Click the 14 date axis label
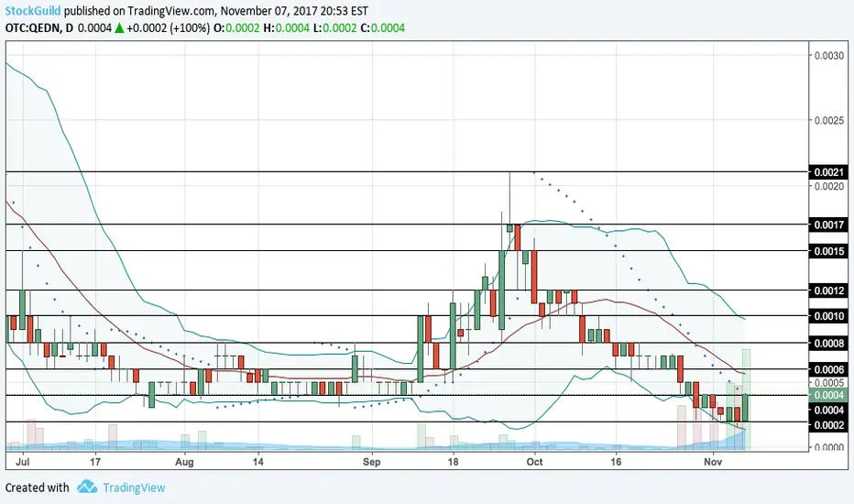 (258, 462)
